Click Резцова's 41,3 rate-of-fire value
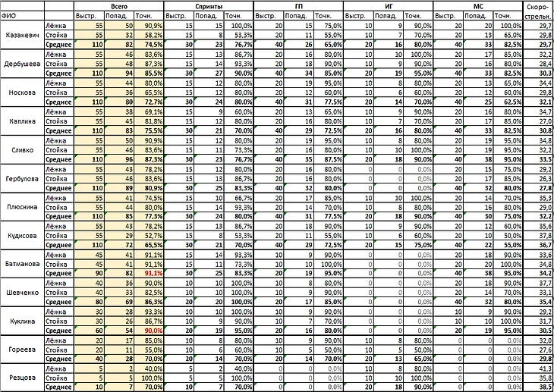This screenshot has width=554, height=392. [x=539, y=368]
